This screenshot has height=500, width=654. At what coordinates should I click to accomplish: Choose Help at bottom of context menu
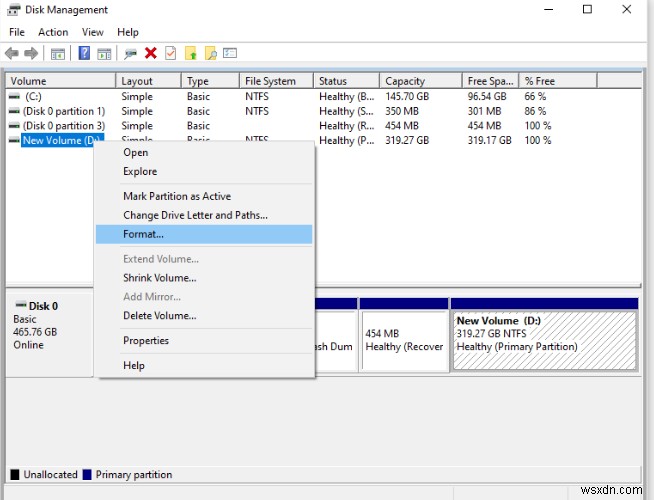(x=204, y=366)
